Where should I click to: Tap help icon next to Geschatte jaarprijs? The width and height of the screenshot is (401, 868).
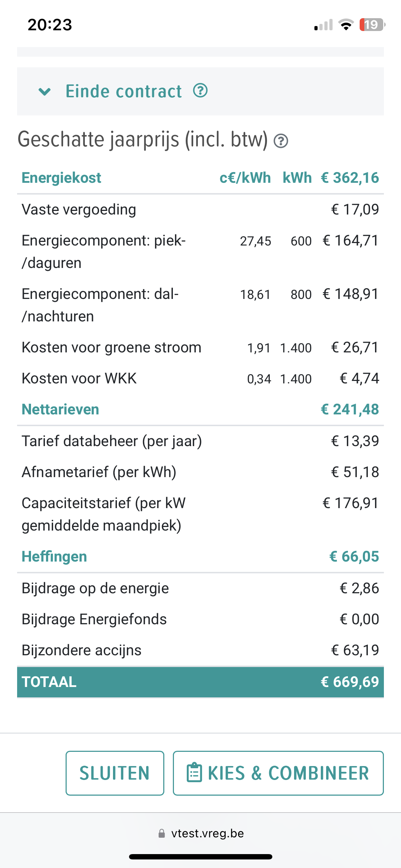coord(281,141)
